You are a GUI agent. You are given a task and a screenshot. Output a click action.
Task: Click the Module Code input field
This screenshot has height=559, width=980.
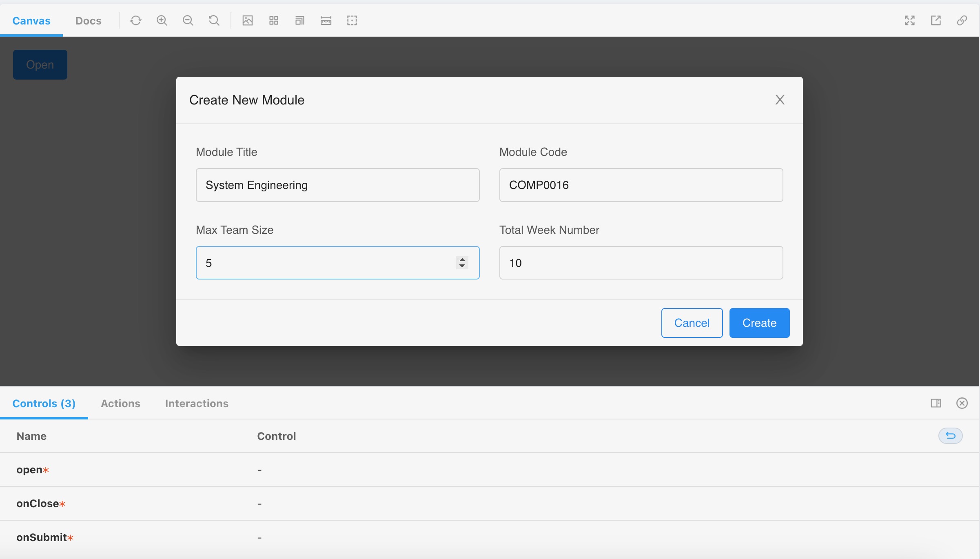(641, 185)
